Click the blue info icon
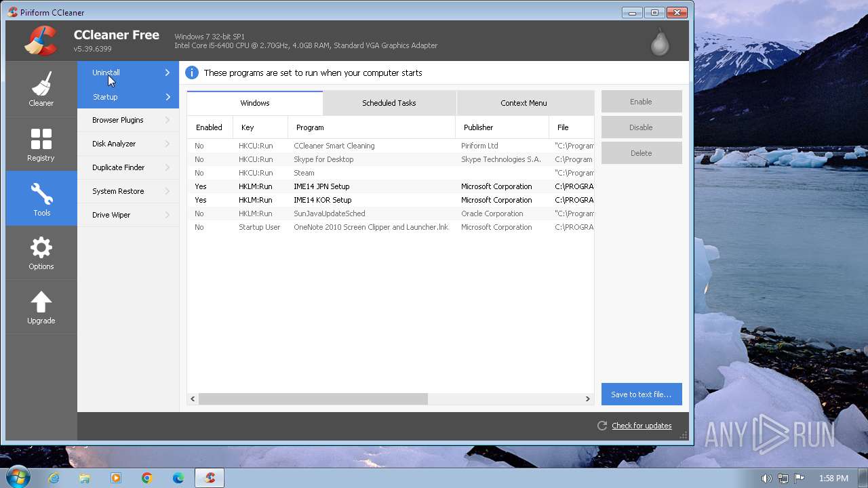Screen dimensions: 868x488 coord(192,73)
